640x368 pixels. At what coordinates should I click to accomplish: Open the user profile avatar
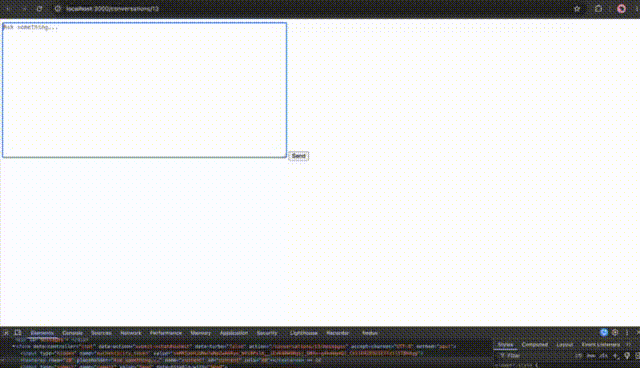point(621,9)
